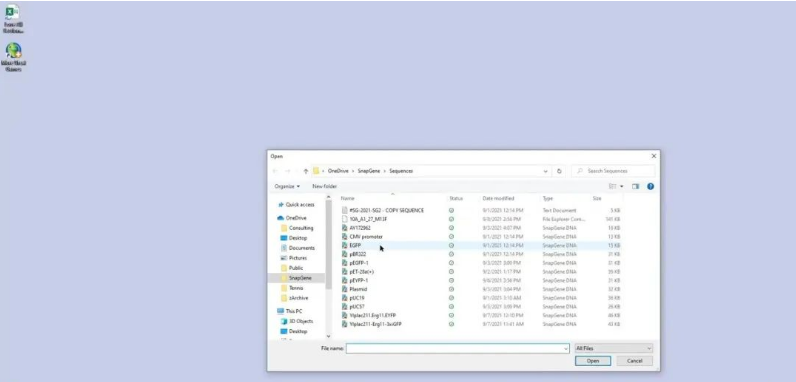The width and height of the screenshot is (796, 382).
Task: Refresh the Sequences folder listing
Action: [559, 171]
